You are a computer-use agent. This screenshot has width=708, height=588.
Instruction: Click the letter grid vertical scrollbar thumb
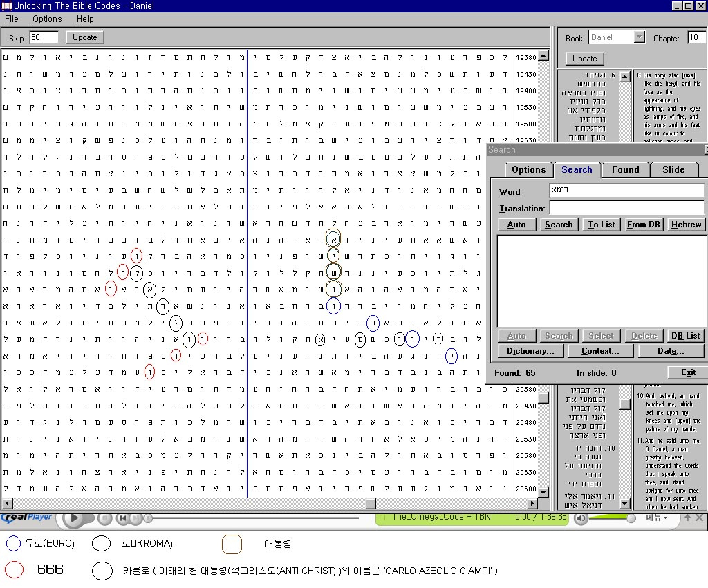543,397
